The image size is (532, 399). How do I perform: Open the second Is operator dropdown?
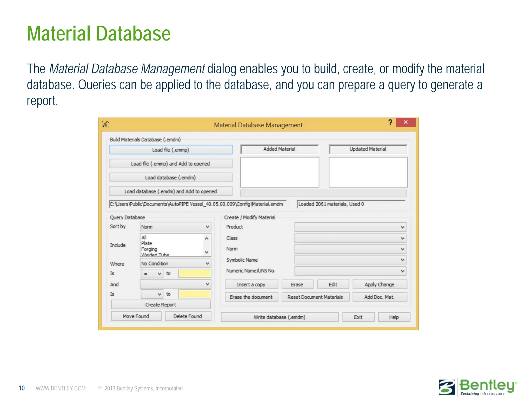(152, 294)
